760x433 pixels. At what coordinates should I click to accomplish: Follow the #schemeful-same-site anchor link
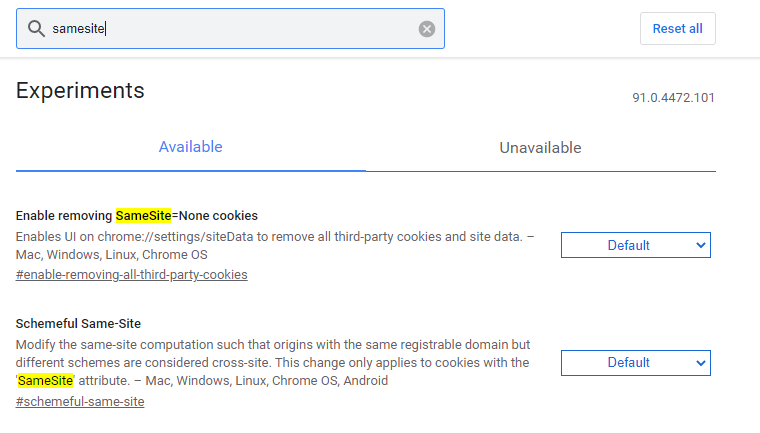[x=80, y=401]
